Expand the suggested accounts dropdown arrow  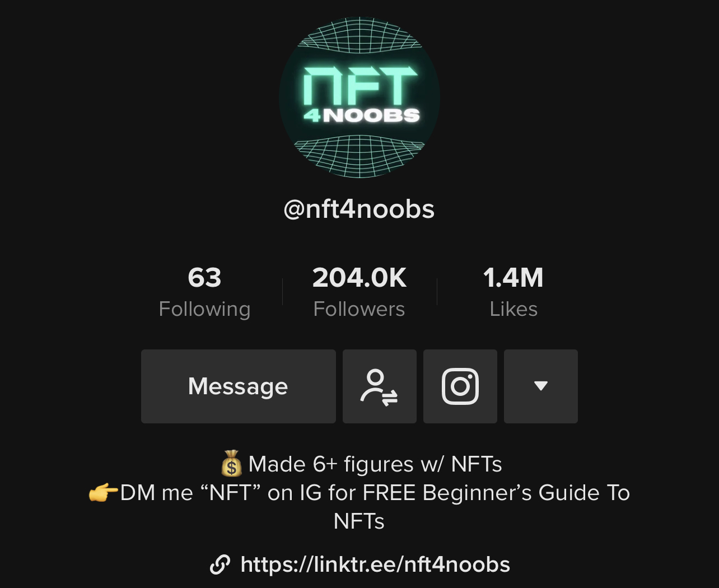[x=540, y=386]
